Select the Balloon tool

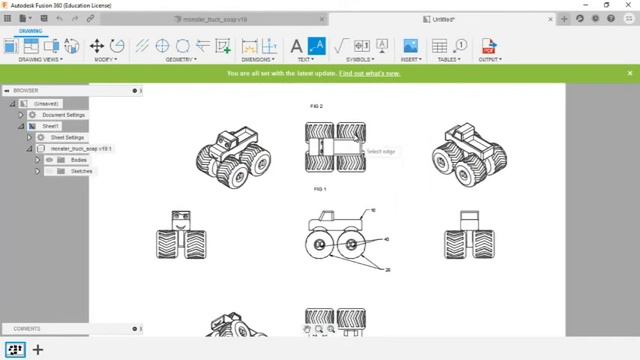tap(460, 46)
